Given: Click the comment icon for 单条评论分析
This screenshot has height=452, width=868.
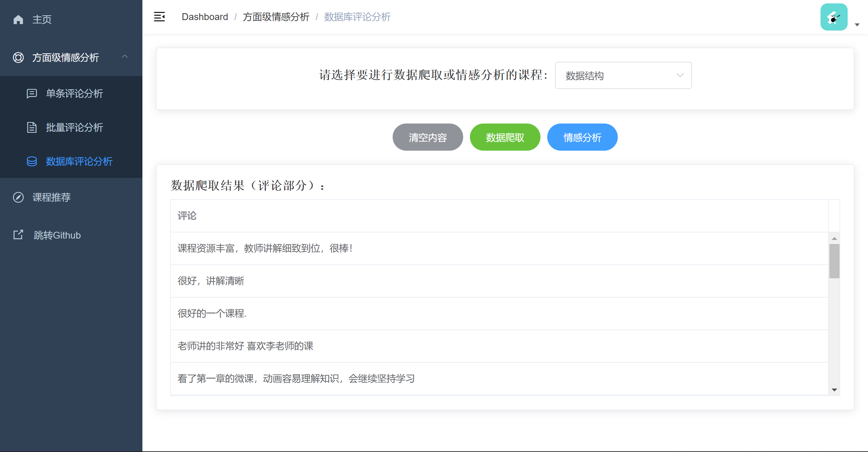Looking at the screenshot, I should tap(32, 93).
